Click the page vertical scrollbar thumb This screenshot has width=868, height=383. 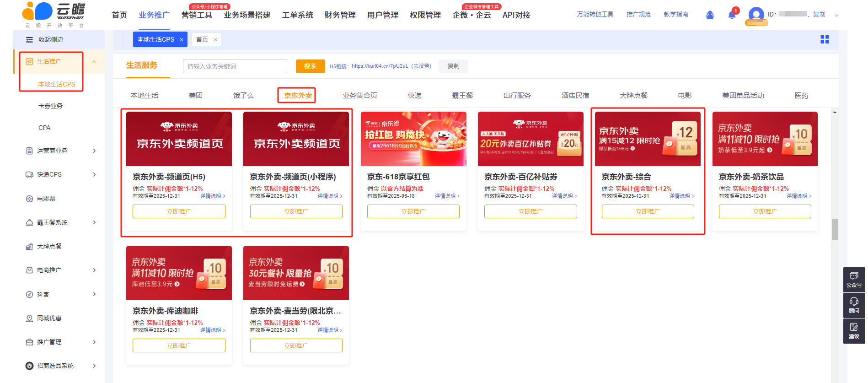pyautogui.click(x=835, y=230)
